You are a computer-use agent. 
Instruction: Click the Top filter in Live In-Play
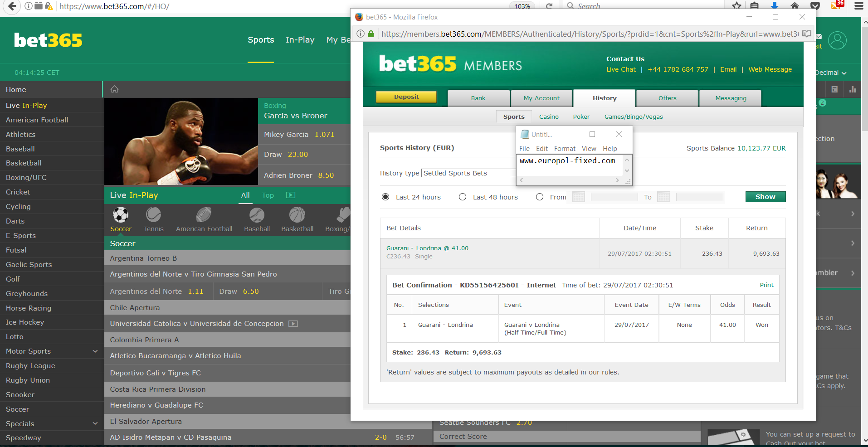tap(268, 195)
